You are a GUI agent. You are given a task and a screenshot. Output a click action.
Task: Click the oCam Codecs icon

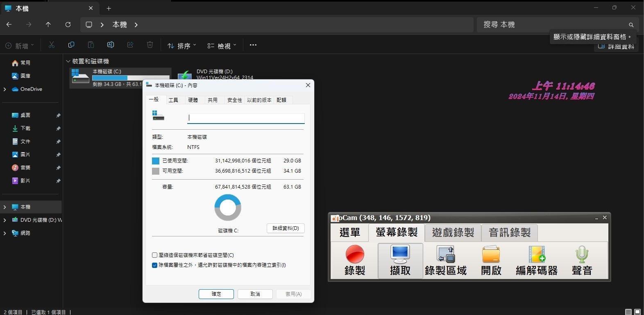click(537, 255)
